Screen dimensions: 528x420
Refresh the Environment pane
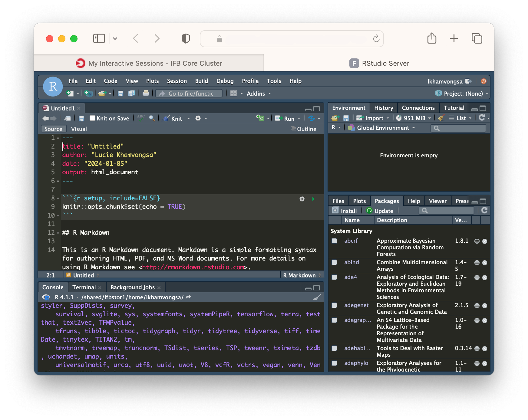coord(482,118)
